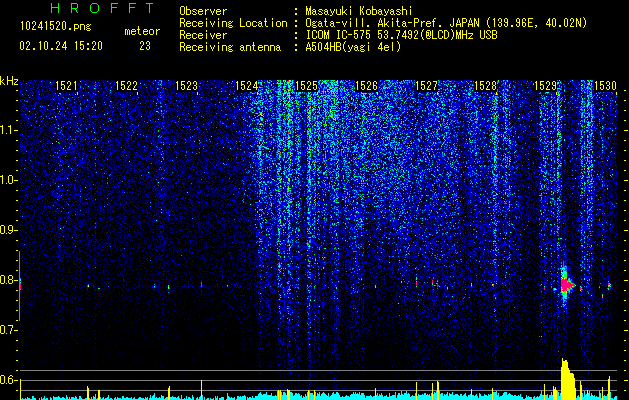This screenshot has height=400, width=629.
Task: Select the filename 10241520.png
Action: tap(56, 27)
